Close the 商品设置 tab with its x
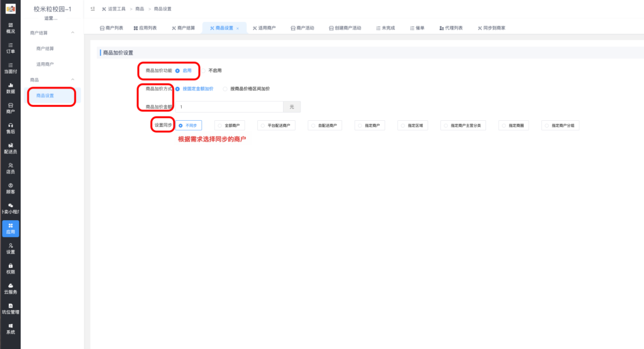 pos(237,28)
